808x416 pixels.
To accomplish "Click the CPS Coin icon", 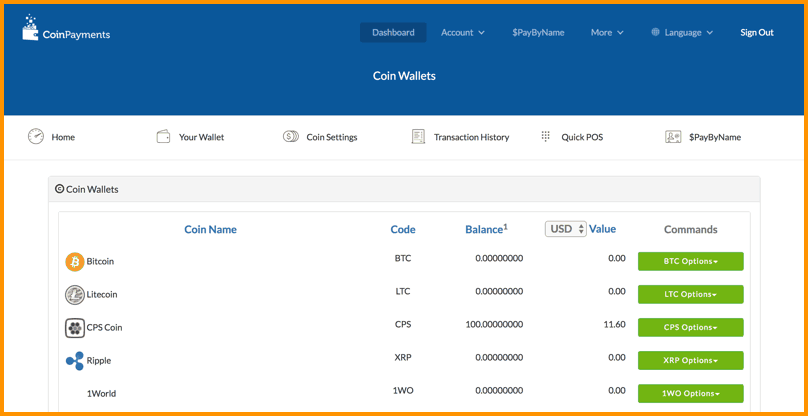I will tap(75, 328).
